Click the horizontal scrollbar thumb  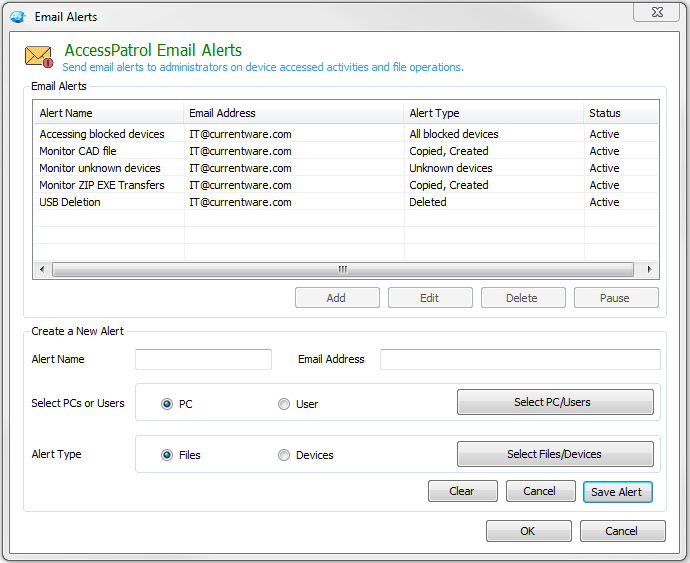[x=343, y=269]
